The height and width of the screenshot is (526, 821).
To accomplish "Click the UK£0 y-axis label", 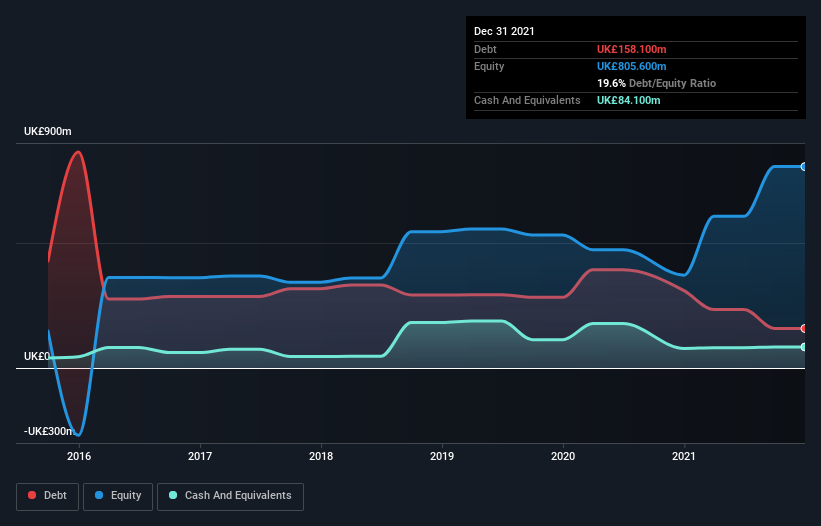I will [x=37, y=356].
